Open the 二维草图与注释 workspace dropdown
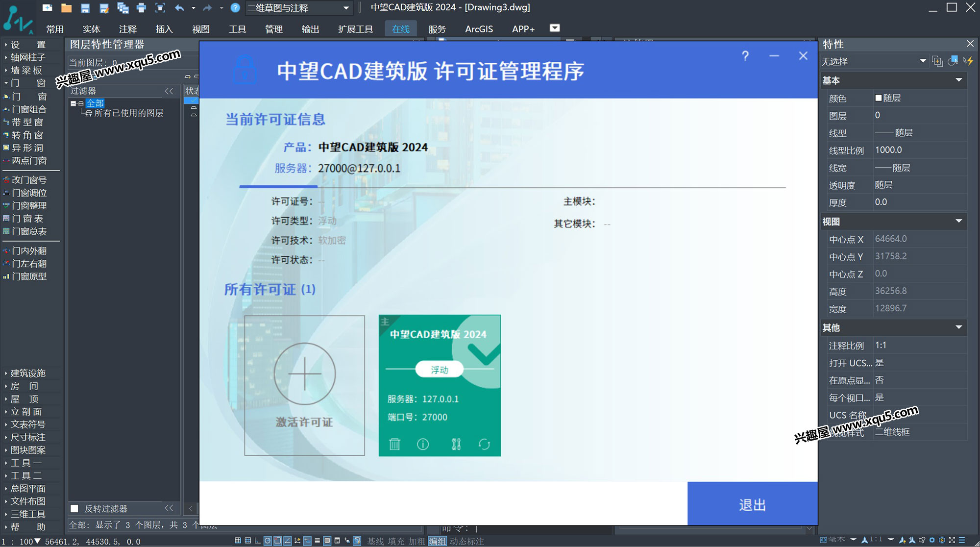980x547 pixels. pos(346,8)
